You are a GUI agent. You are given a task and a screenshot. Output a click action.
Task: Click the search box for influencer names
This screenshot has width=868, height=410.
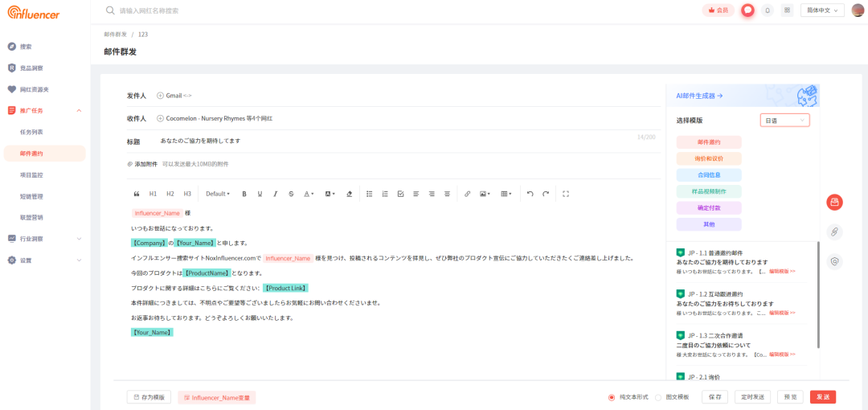(x=149, y=10)
